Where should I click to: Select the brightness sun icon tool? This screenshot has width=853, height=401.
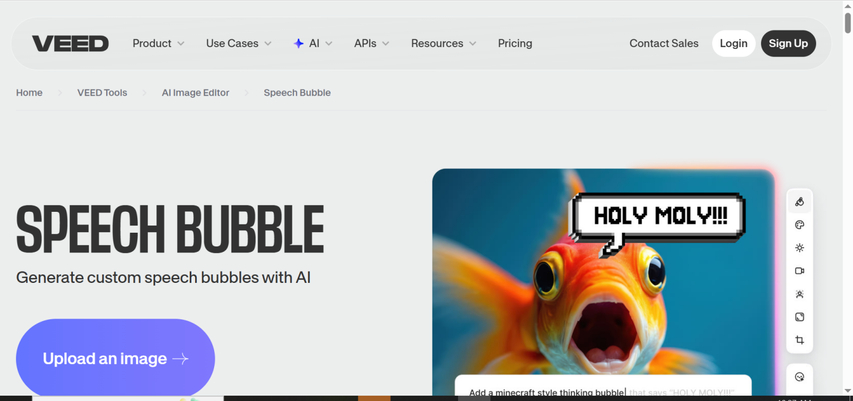click(799, 248)
